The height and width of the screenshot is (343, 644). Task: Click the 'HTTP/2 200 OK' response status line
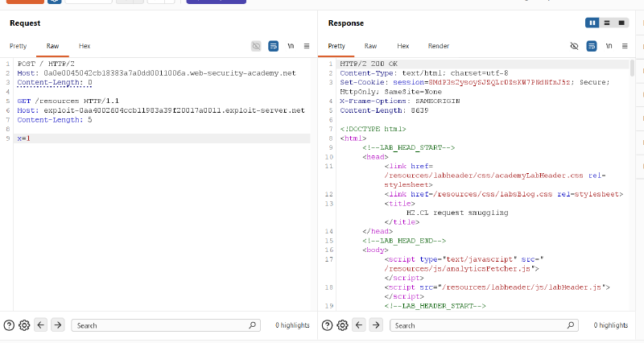coord(369,64)
